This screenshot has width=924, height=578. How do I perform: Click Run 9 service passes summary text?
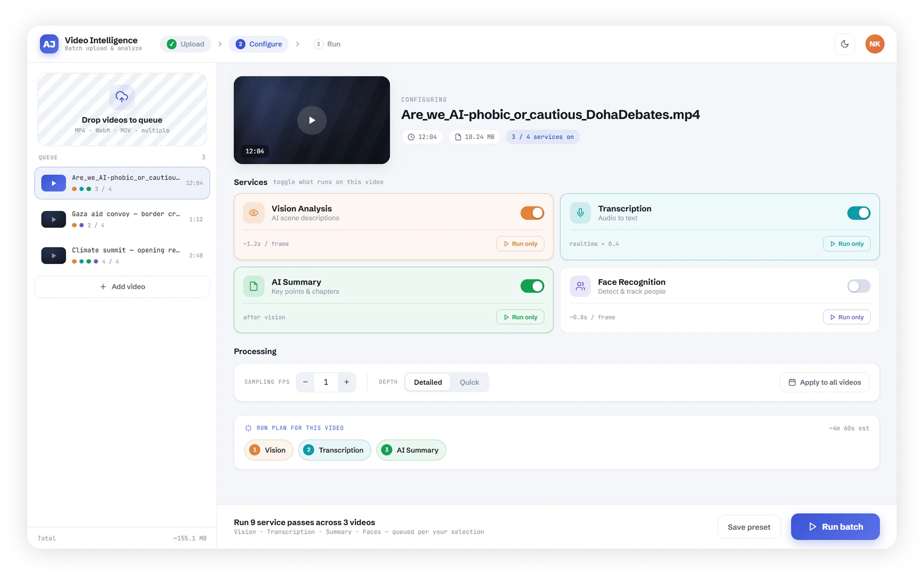[x=304, y=522]
